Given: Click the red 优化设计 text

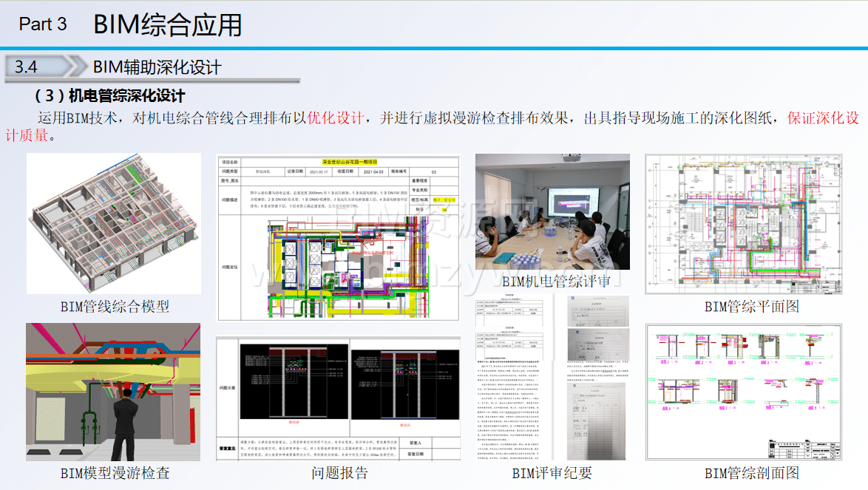Looking at the screenshot, I should (x=335, y=118).
